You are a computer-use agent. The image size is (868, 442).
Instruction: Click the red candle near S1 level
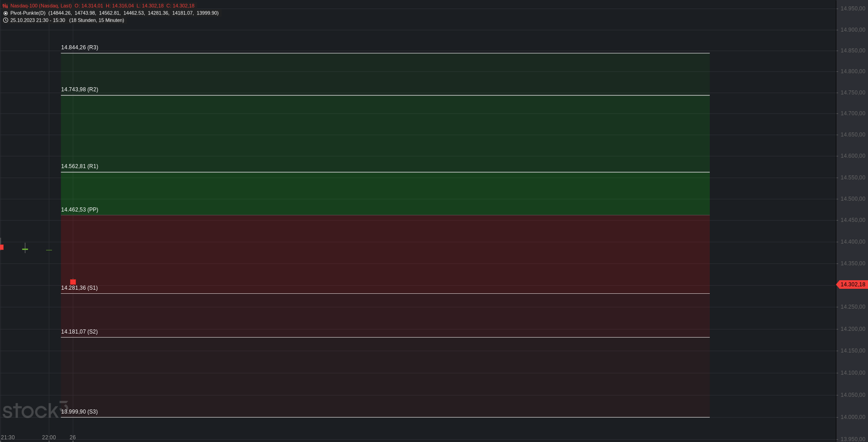[73, 282]
